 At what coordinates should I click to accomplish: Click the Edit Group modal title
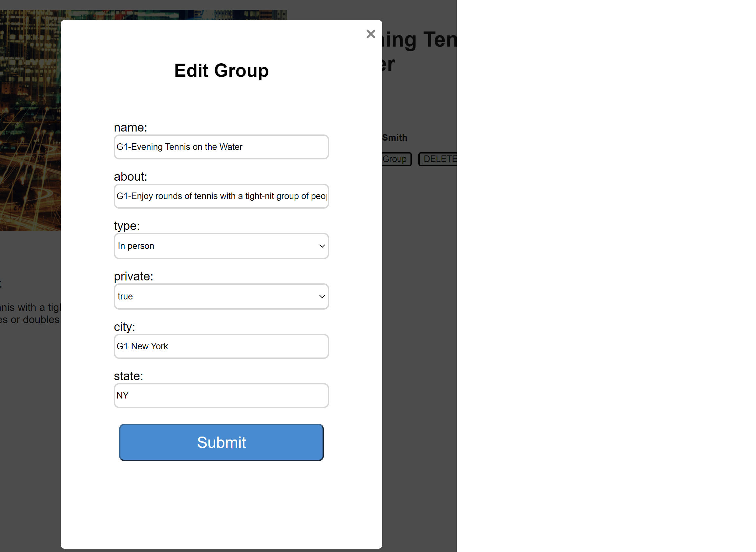tap(221, 71)
